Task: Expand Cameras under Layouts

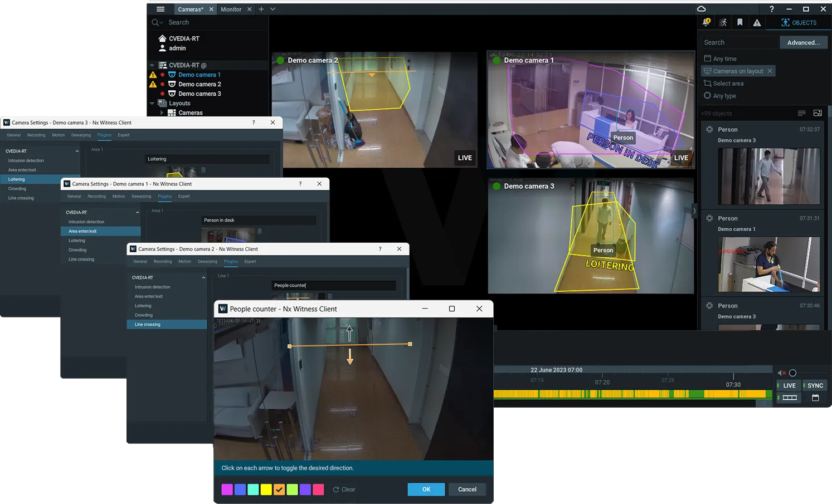Action: point(162,112)
